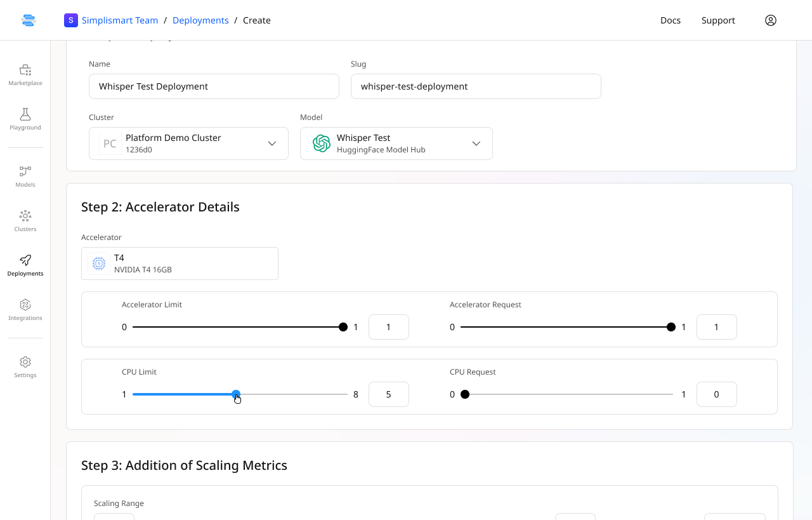Click the Scaling Range label

(x=119, y=503)
